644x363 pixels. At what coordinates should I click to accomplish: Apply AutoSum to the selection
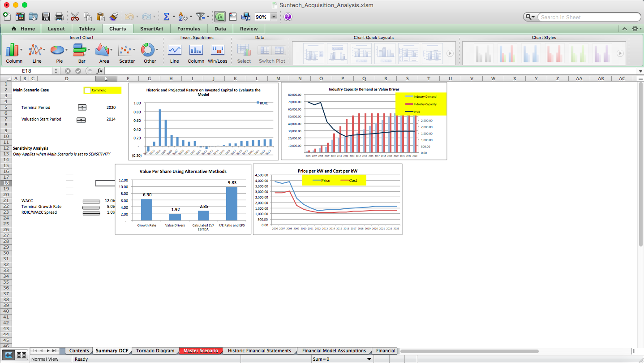click(167, 16)
